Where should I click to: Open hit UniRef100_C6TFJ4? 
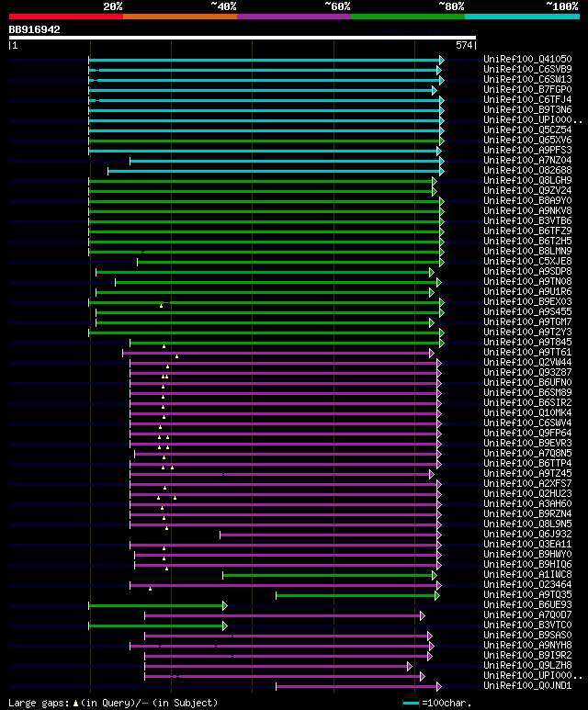click(x=527, y=99)
